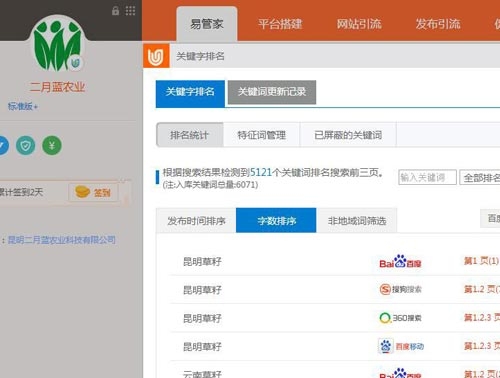Open the 网站引流 menu
This screenshot has height=378, width=500.
click(359, 24)
